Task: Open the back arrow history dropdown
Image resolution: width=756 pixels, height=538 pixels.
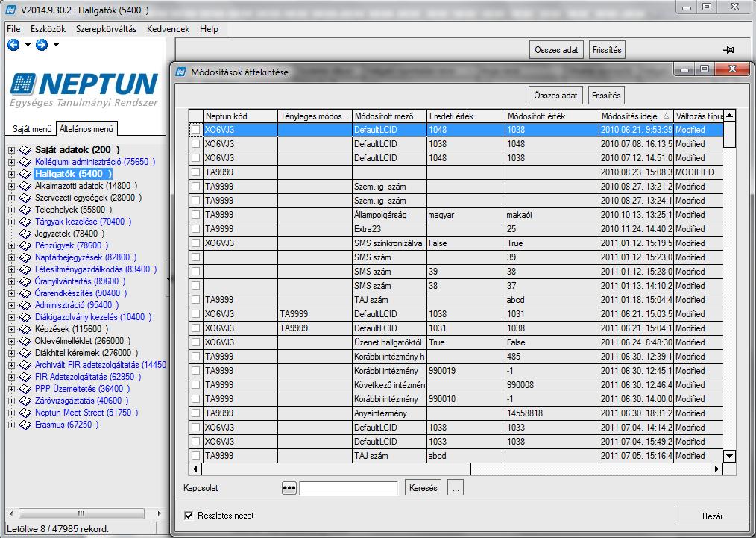Action: (28, 45)
